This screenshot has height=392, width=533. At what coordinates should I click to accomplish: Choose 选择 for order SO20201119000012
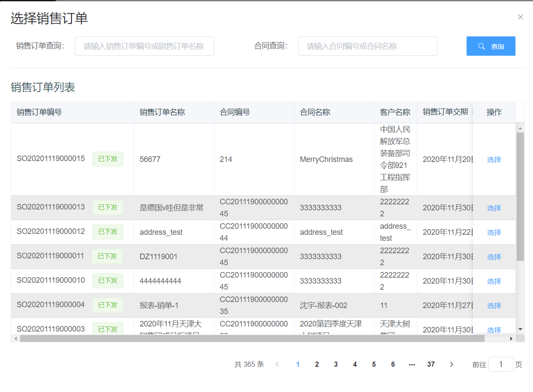coord(494,232)
